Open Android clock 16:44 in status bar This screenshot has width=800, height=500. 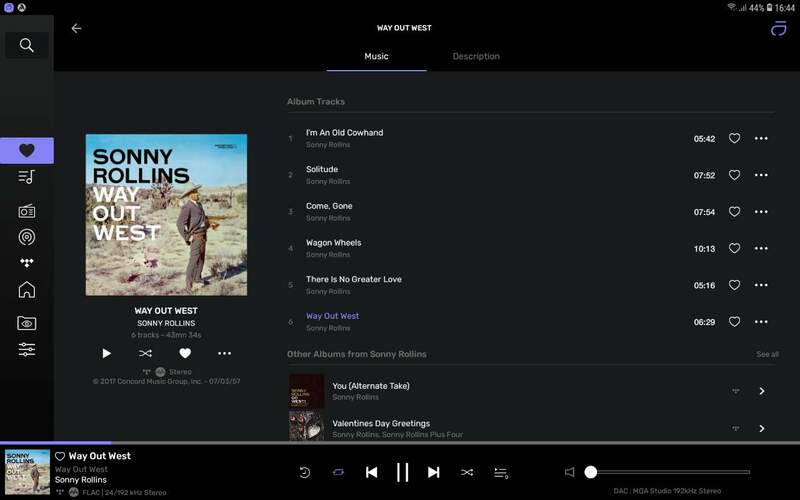point(785,8)
